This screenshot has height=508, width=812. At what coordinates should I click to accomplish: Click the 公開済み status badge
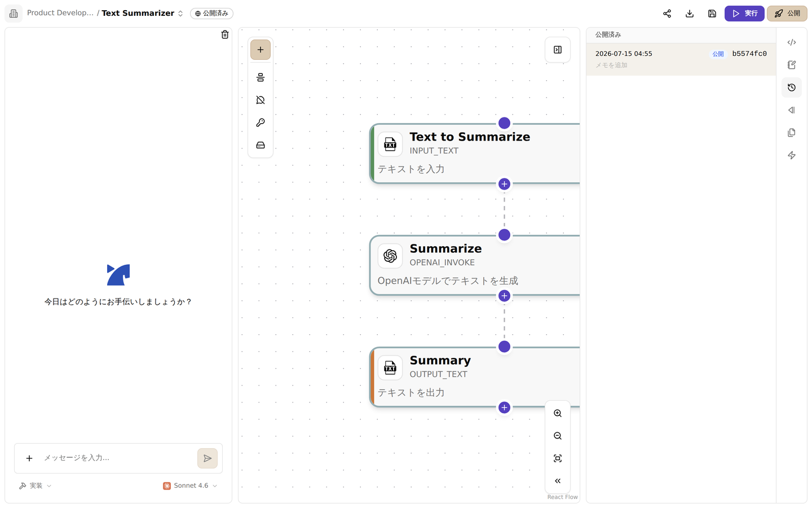pyautogui.click(x=211, y=14)
